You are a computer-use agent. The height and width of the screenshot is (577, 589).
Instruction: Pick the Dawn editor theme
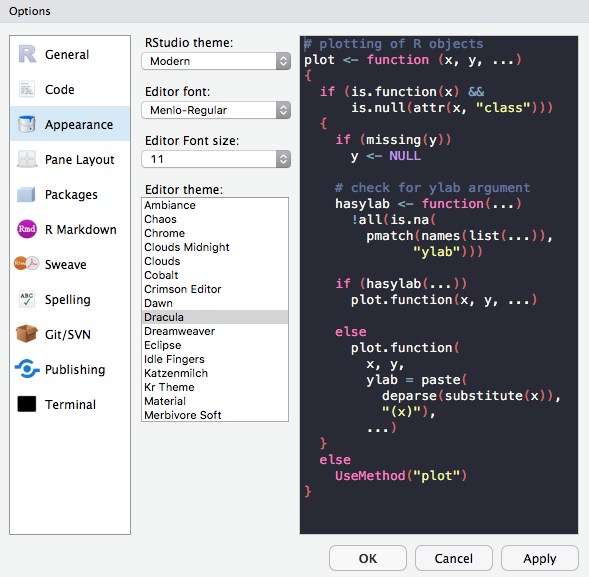pyautogui.click(x=215, y=303)
